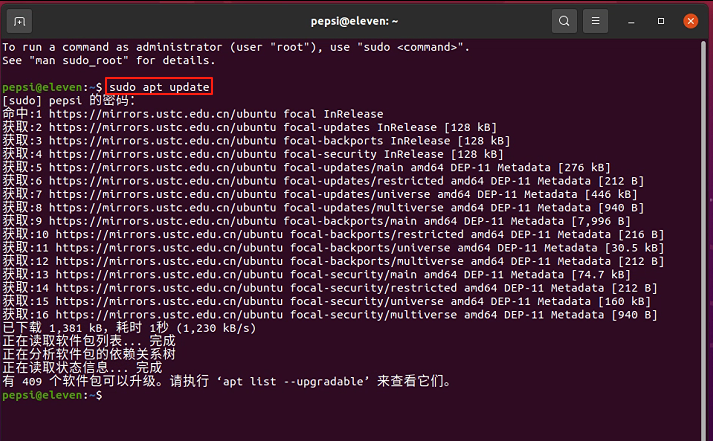The width and height of the screenshot is (713, 441).
Task: Click the focal-backports/main Metadata [7,996 B] line
Action: pyautogui.click(x=316, y=221)
